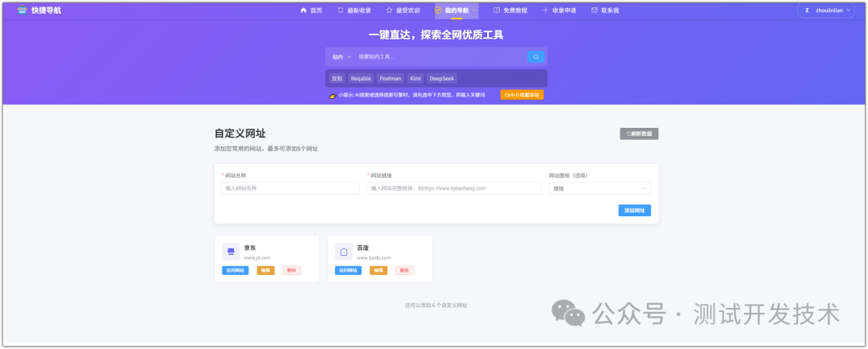Go to 最新收录 in the navbar

coord(354,10)
